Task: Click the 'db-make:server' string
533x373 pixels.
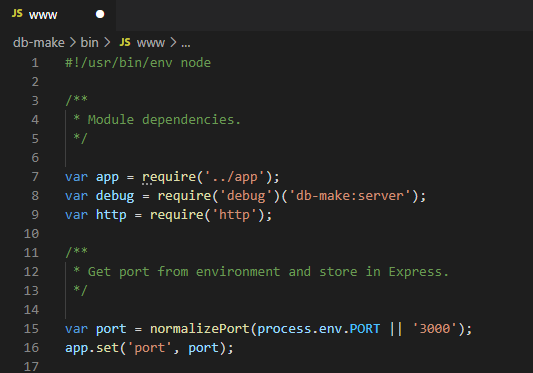Action: point(350,196)
